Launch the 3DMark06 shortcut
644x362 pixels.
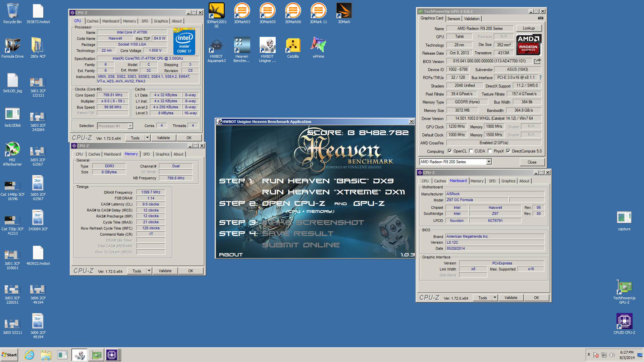click(293, 13)
